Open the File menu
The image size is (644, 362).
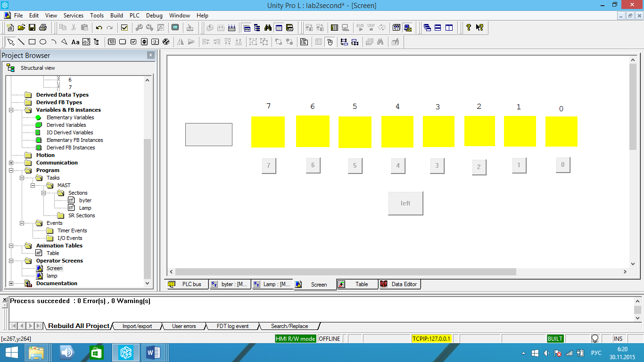(18, 16)
